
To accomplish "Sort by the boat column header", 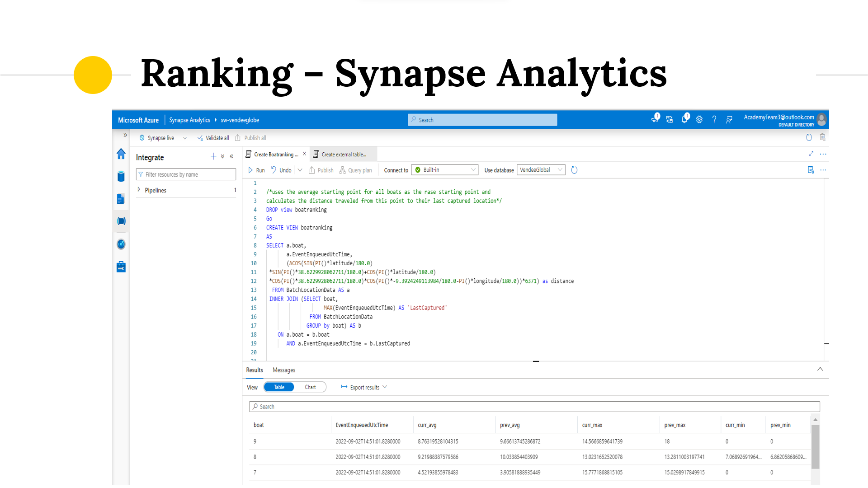I will click(x=259, y=425).
